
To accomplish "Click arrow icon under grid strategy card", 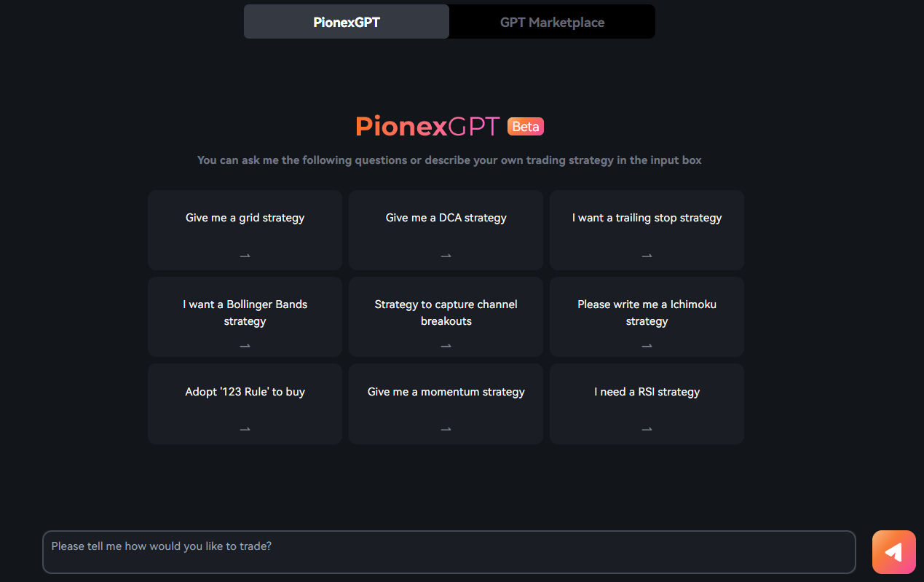I will coord(245,256).
